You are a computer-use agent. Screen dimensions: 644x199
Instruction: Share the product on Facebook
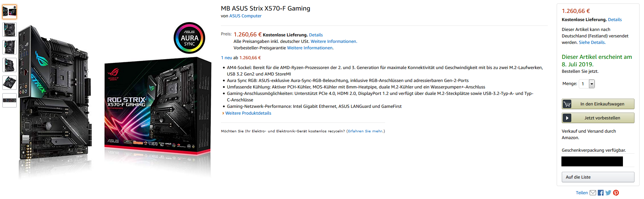[x=601, y=193]
